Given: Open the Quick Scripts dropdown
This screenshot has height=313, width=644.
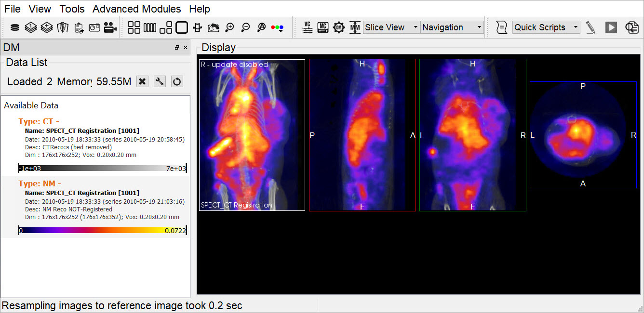Looking at the screenshot, I should 546,27.
